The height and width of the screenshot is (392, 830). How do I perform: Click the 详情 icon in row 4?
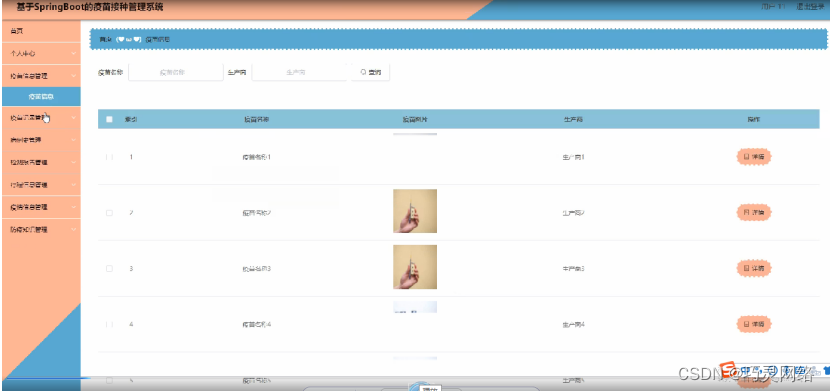pyautogui.click(x=746, y=324)
